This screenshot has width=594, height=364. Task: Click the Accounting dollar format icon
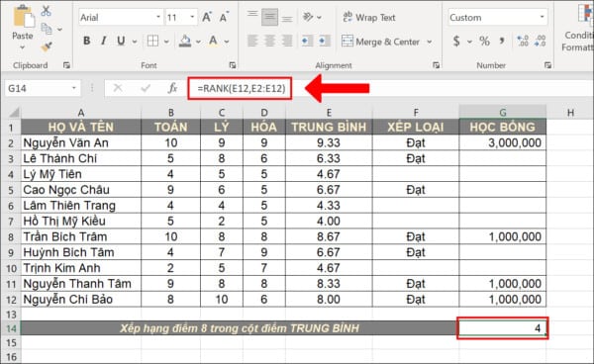pos(456,41)
